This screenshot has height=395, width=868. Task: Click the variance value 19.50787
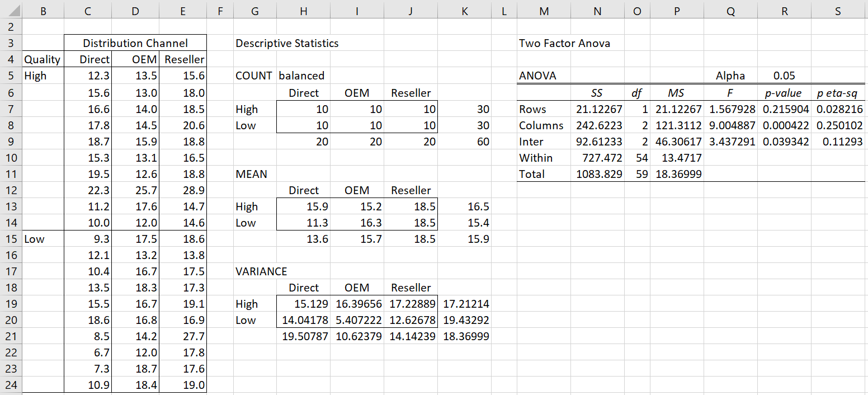[303, 336]
